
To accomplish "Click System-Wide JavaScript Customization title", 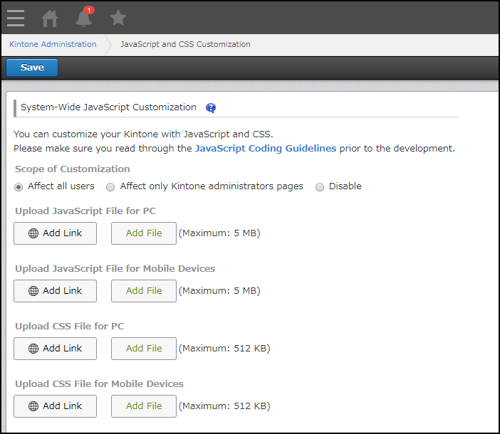I will pyautogui.click(x=108, y=107).
